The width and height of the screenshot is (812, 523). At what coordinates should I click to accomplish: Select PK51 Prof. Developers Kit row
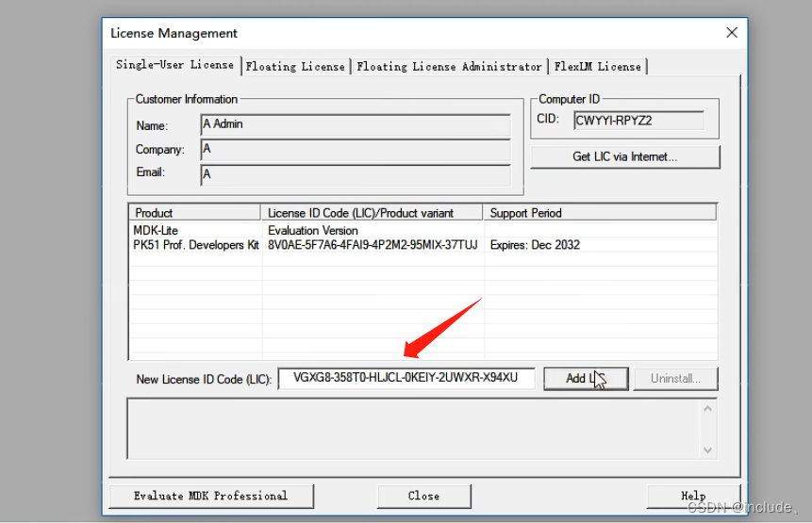(x=423, y=245)
